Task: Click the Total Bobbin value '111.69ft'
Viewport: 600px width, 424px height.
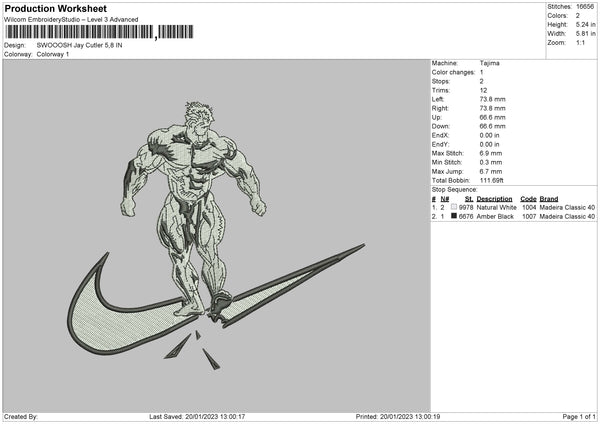Action: tap(492, 180)
